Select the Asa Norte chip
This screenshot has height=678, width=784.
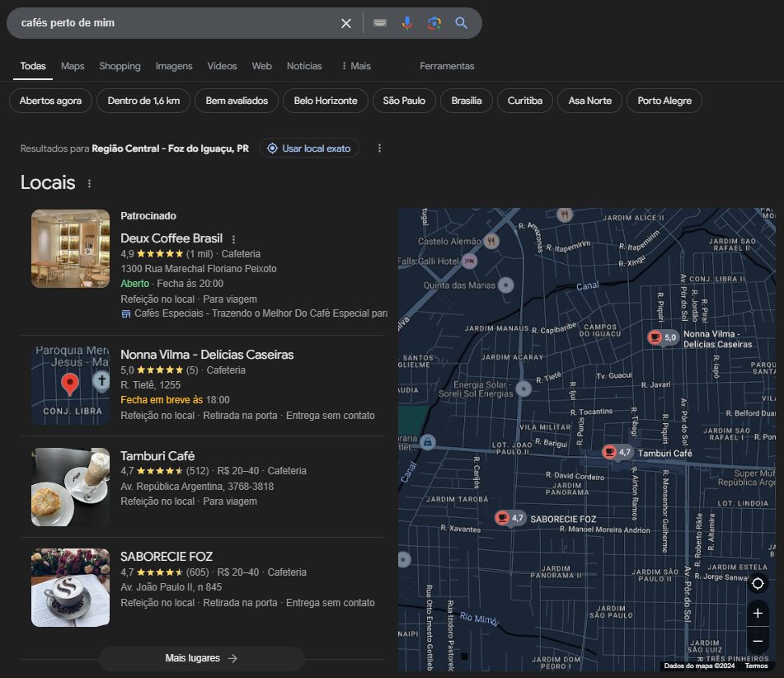[x=590, y=101]
